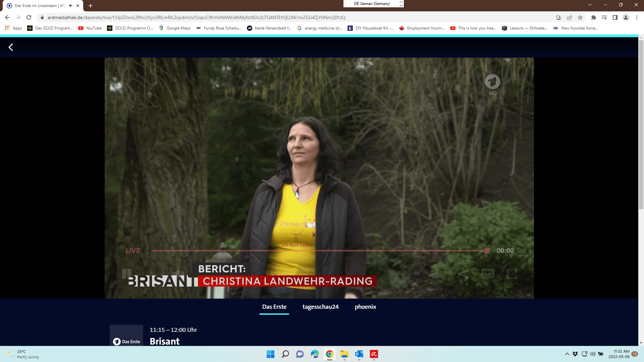Select the Das Erste channel tab
The width and height of the screenshot is (644, 362).
tap(274, 307)
